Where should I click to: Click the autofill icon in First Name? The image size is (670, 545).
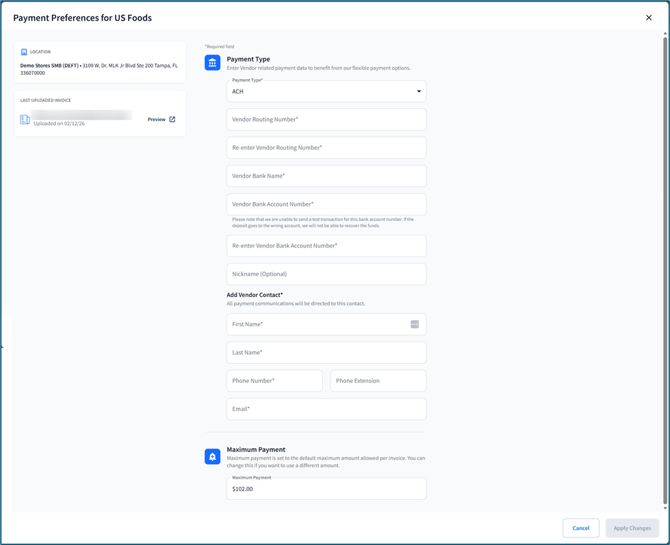pyautogui.click(x=414, y=324)
